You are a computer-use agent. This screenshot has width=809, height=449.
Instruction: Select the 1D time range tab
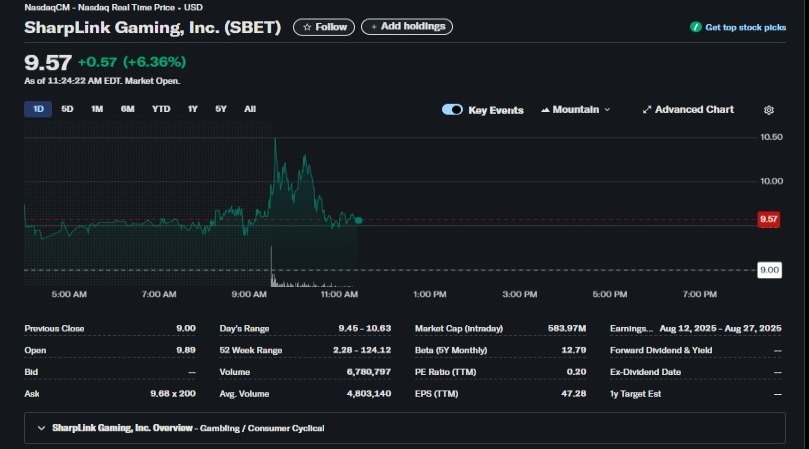click(x=38, y=109)
